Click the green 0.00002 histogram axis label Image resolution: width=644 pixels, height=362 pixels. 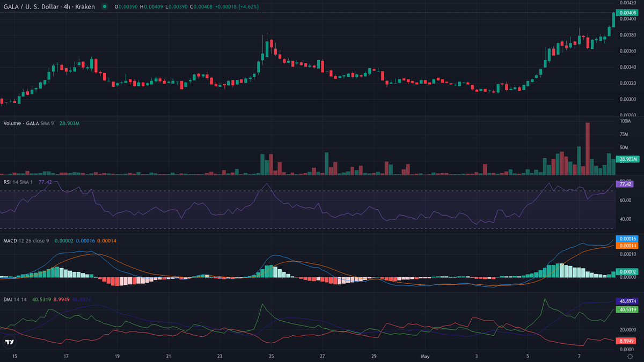(627, 273)
